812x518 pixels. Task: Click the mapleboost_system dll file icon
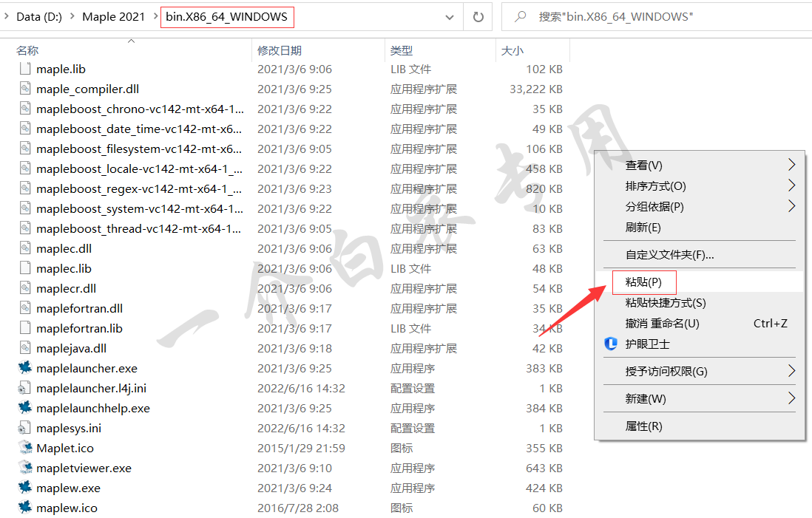tap(25, 208)
